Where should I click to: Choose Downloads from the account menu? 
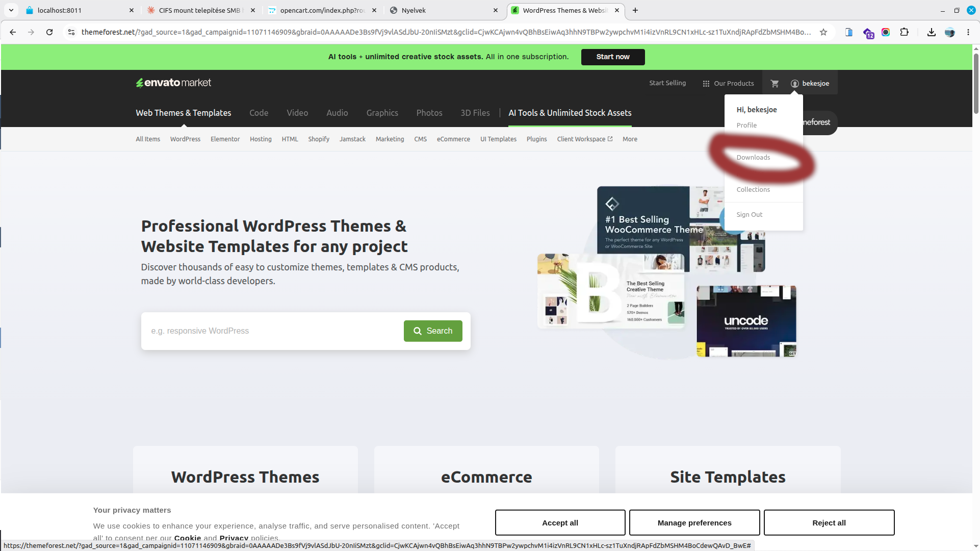pyautogui.click(x=753, y=158)
